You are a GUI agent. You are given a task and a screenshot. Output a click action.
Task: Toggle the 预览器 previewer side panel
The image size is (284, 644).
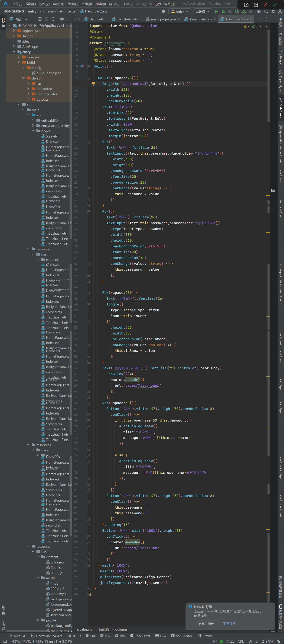coord(280,39)
